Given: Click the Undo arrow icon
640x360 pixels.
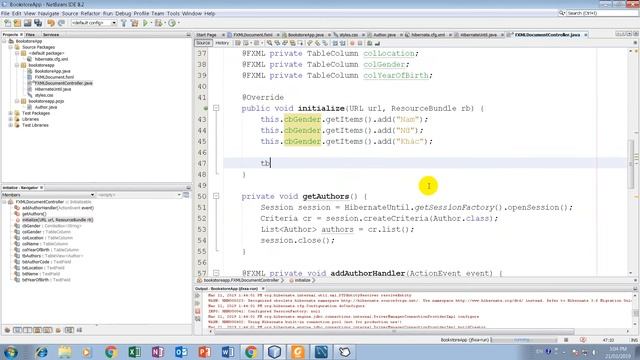Looking at the screenshot, I should tap(51, 23).
